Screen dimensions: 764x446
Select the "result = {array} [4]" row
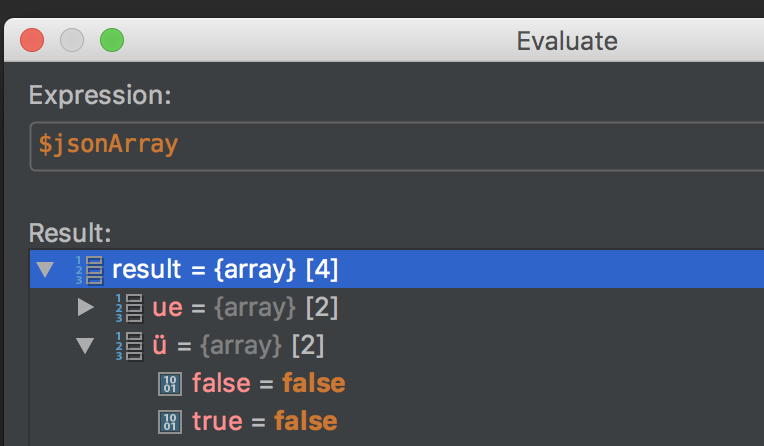pos(225,269)
